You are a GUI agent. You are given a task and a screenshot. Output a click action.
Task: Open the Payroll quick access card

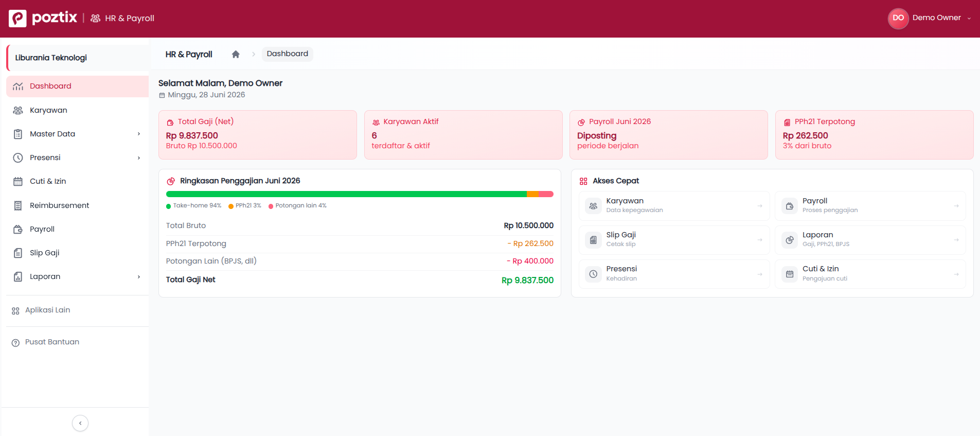tap(870, 206)
